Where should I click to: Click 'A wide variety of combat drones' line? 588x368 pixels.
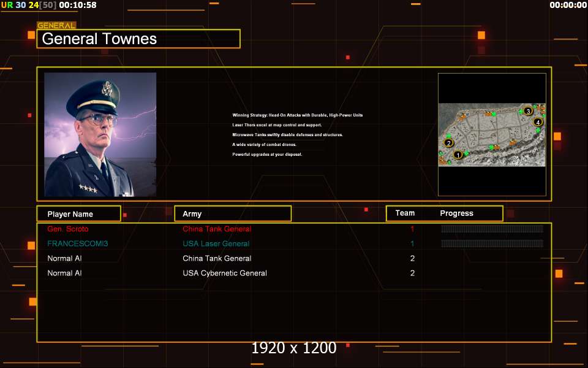tap(264, 144)
